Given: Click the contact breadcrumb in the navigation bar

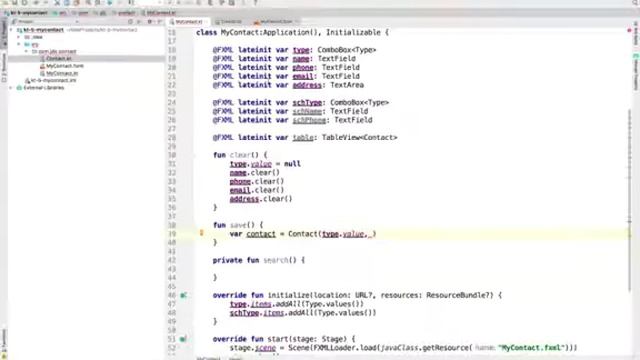Looking at the screenshot, I should tap(124, 13).
